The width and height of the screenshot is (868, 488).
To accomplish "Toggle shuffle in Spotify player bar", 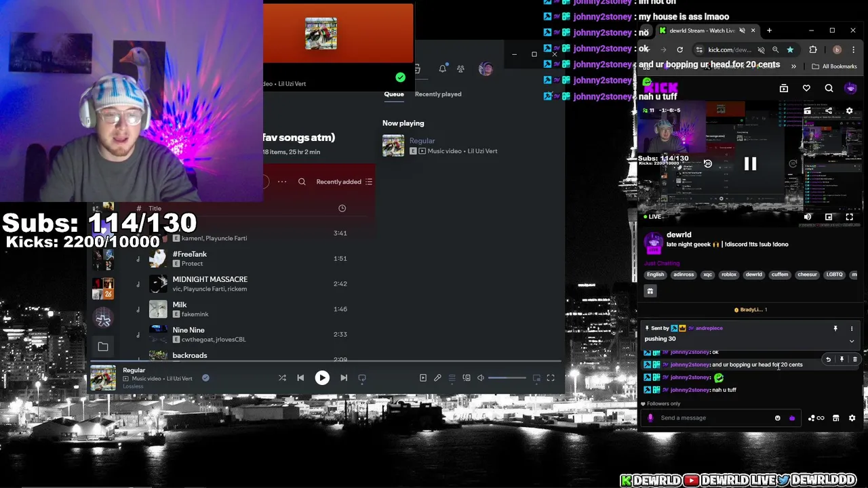I will pyautogui.click(x=282, y=378).
